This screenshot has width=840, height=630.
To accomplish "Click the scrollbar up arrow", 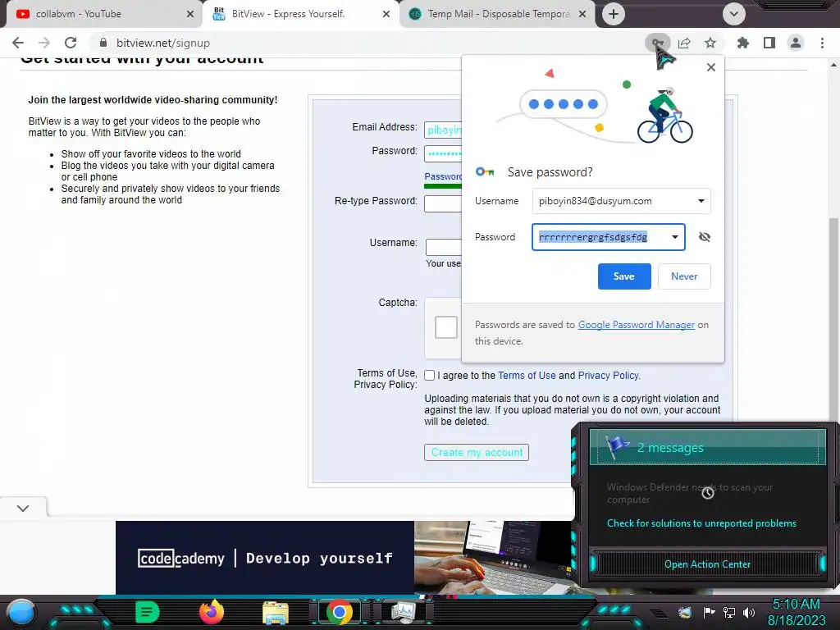I will coord(833,65).
